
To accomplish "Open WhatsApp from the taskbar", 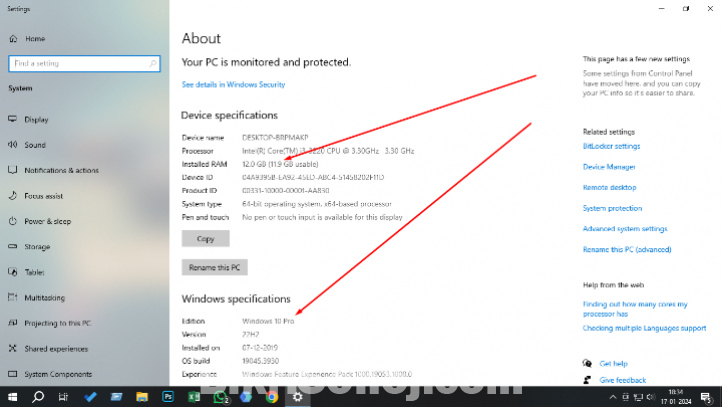I will coord(220,397).
